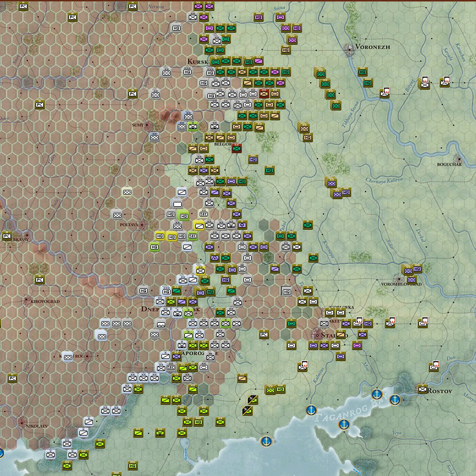Click the Stalino city marker dot
This screenshot has width=476, height=476.
click(x=317, y=335)
